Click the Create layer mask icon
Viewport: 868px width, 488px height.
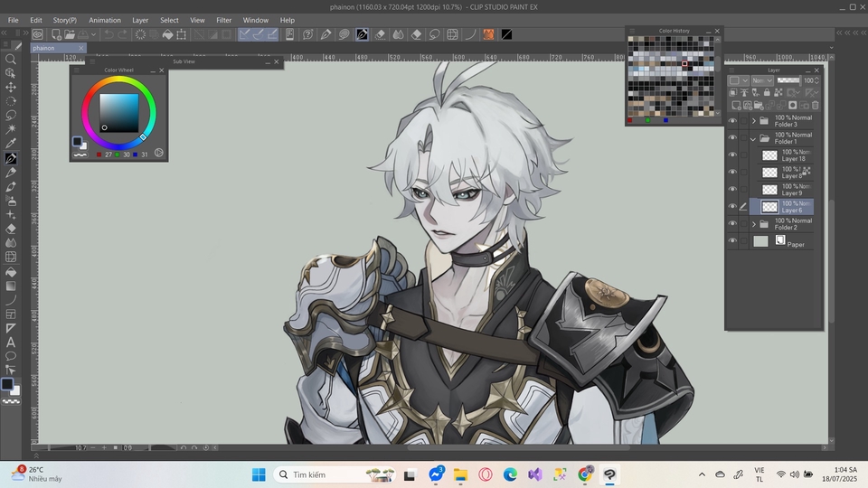tap(793, 105)
